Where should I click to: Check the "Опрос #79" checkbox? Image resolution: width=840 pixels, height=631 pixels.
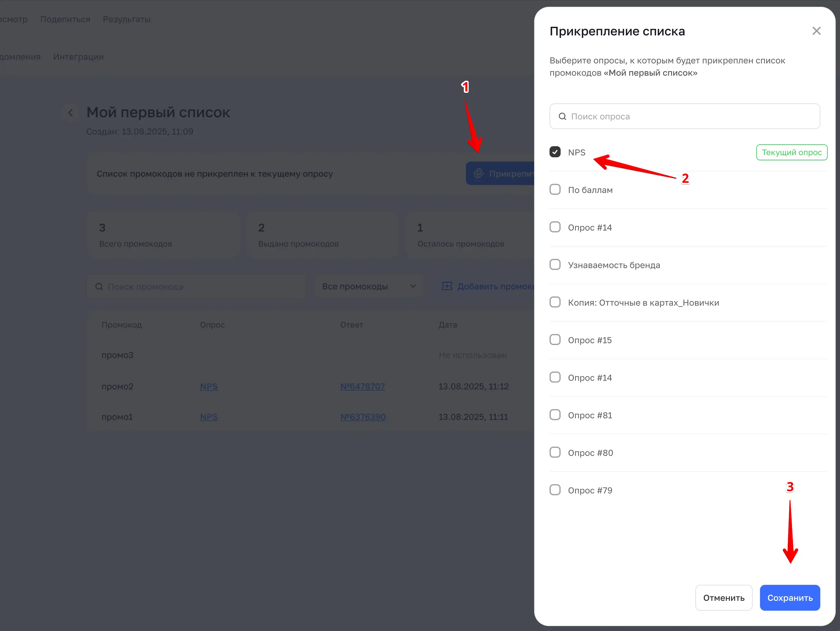click(x=555, y=490)
